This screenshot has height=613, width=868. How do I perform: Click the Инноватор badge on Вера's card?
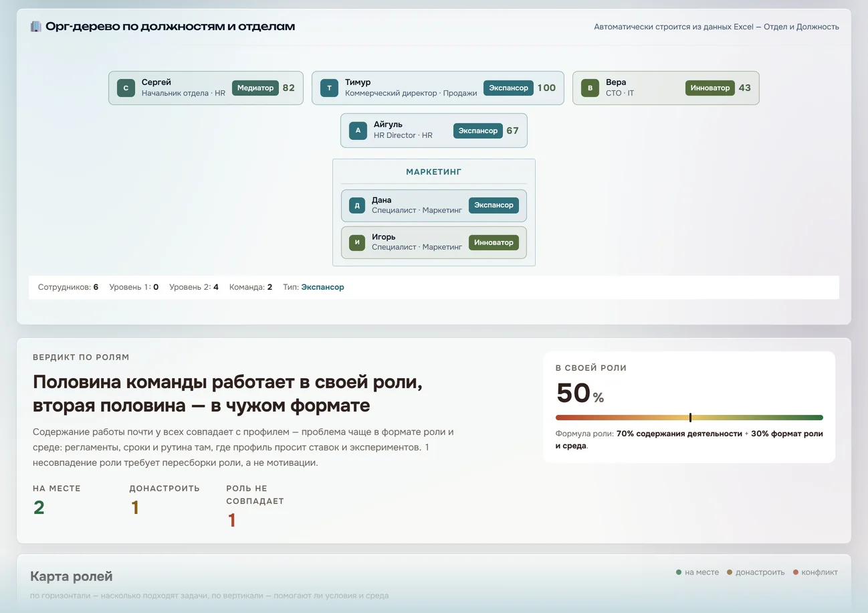(x=710, y=88)
